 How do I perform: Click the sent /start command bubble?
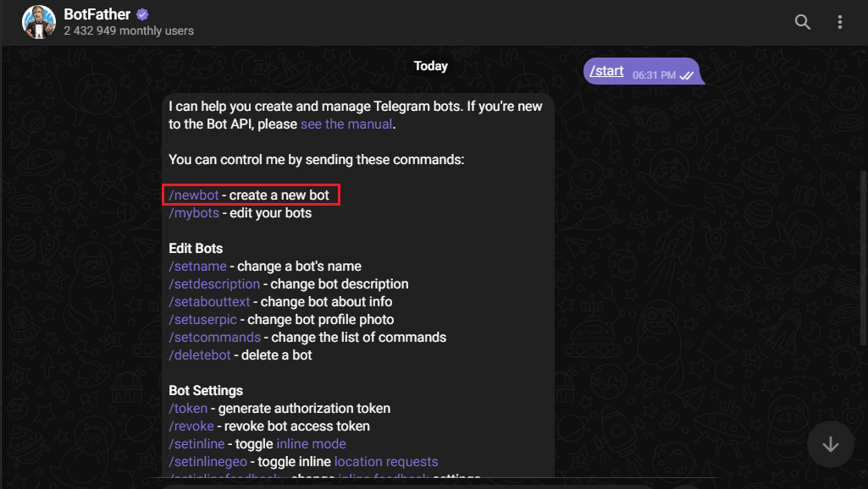click(642, 71)
